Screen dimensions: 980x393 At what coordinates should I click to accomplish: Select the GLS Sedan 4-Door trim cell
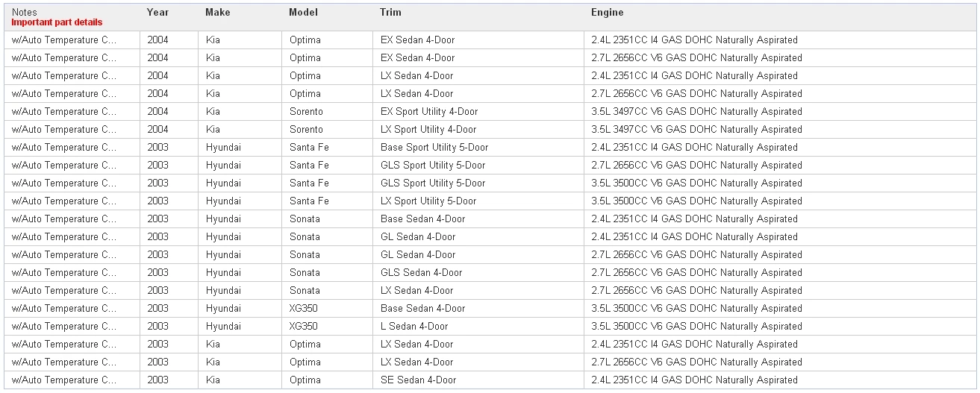pyautogui.click(x=421, y=273)
